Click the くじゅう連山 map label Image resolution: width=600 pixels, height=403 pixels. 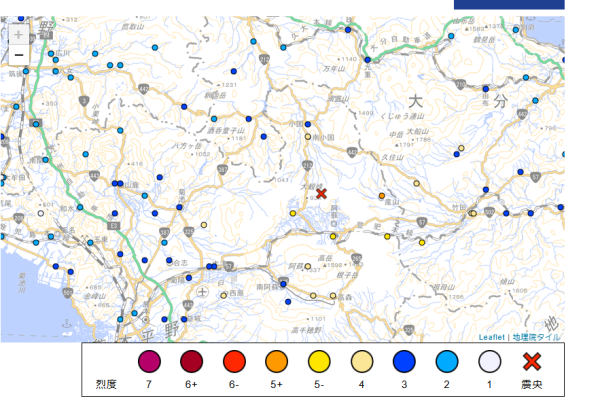coord(403,116)
